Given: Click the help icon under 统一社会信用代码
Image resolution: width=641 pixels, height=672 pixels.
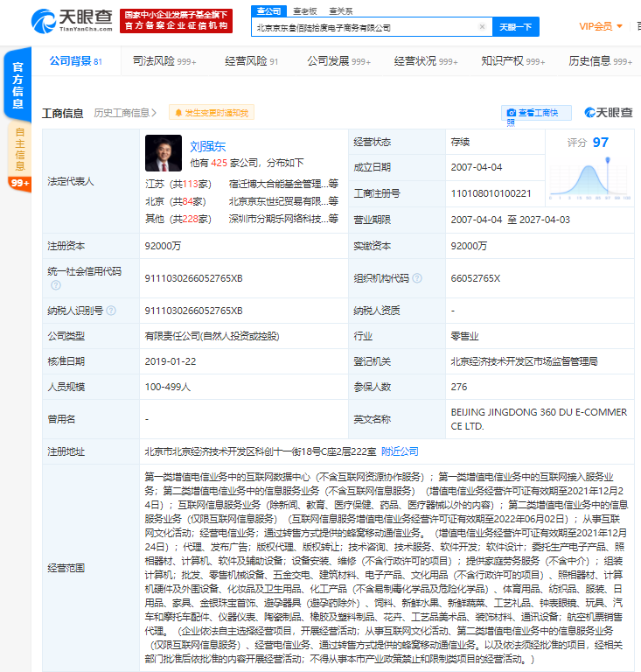Looking at the screenshot, I should click(56, 285).
